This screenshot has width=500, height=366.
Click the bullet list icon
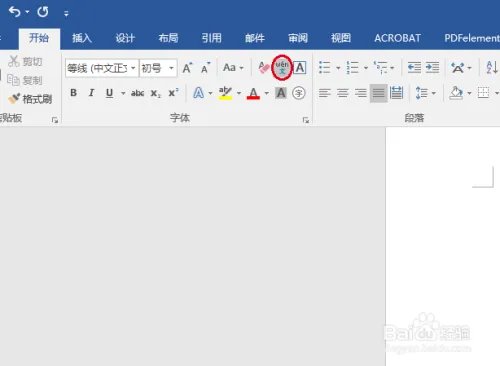click(325, 68)
